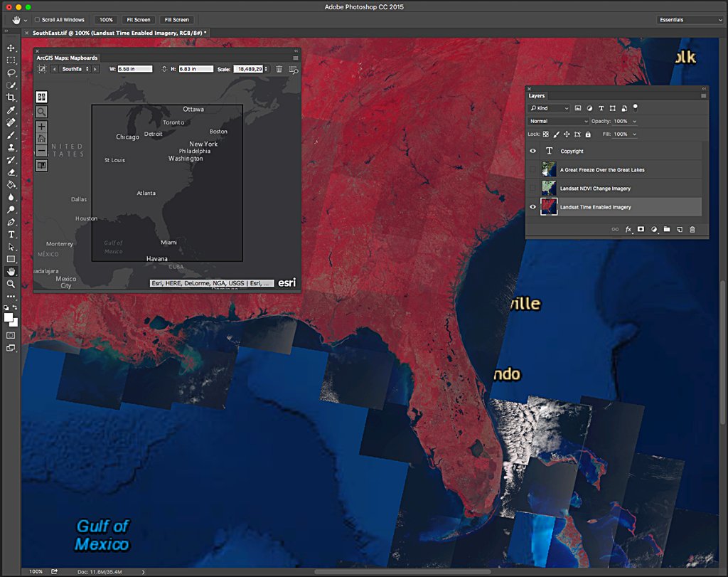Change the screen mode
The image size is (728, 577).
11,348
